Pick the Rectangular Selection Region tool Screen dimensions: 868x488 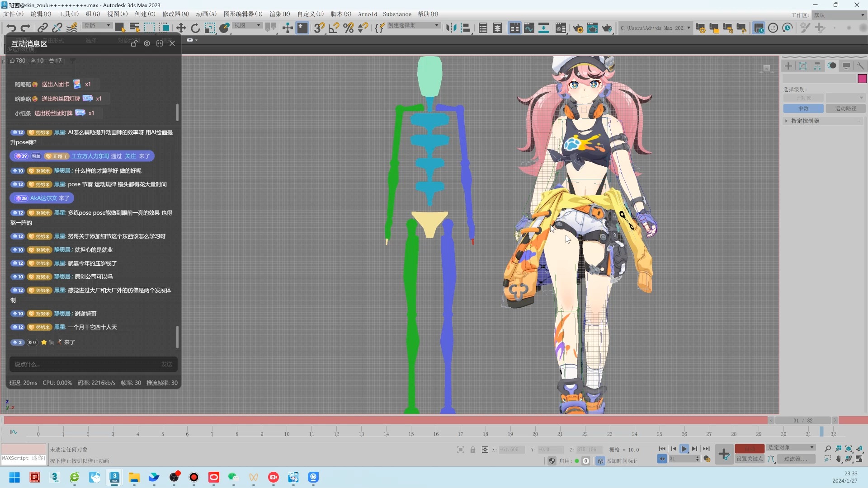click(149, 28)
